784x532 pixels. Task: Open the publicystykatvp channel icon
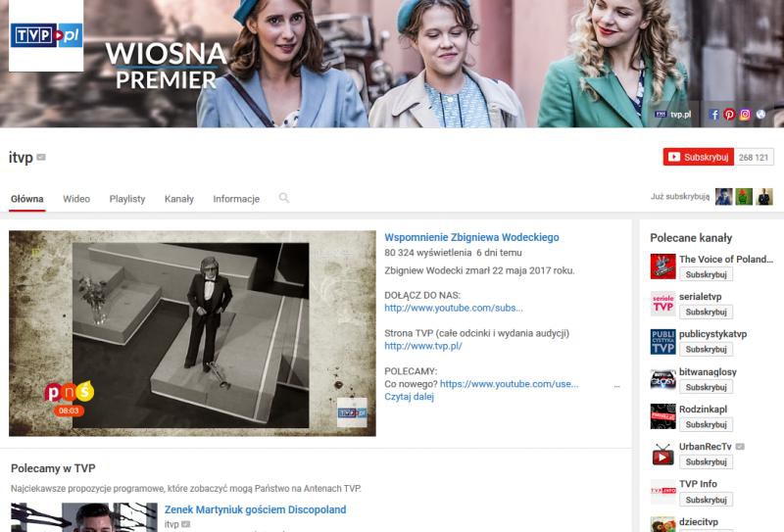(x=663, y=341)
